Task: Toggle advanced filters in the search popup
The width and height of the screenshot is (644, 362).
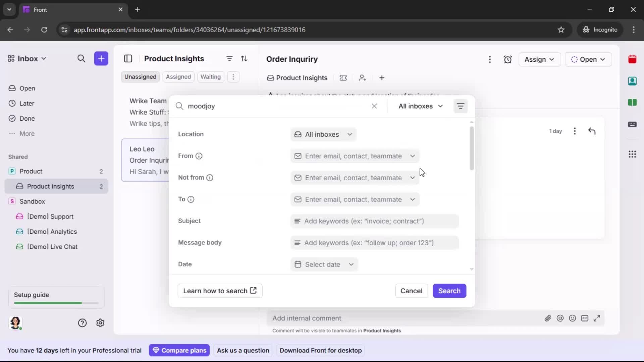Action: pyautogui.click(x=461, y=106)
